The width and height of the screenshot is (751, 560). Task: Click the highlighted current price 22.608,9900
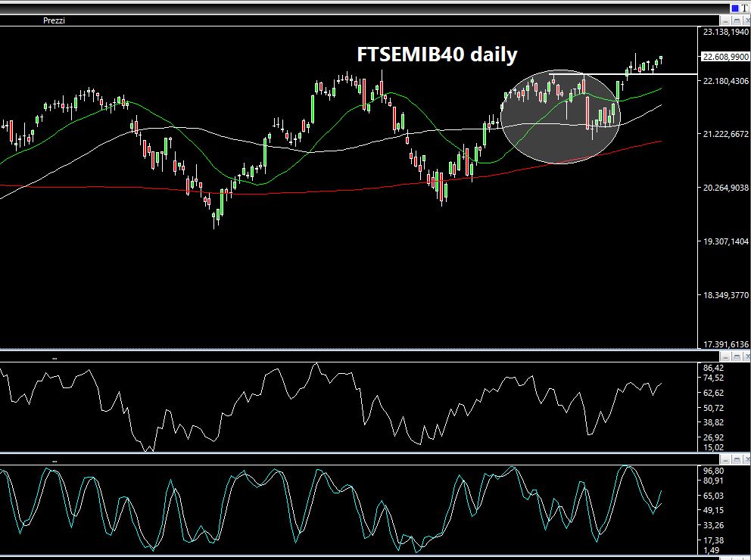[725, 57]
